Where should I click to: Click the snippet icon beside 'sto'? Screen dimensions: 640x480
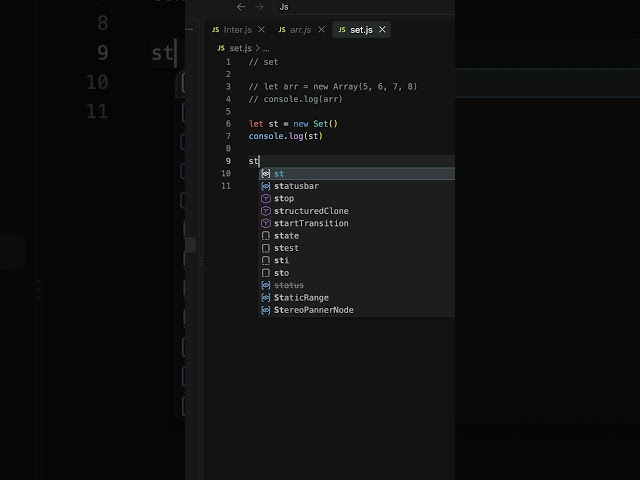click(266, 273)
